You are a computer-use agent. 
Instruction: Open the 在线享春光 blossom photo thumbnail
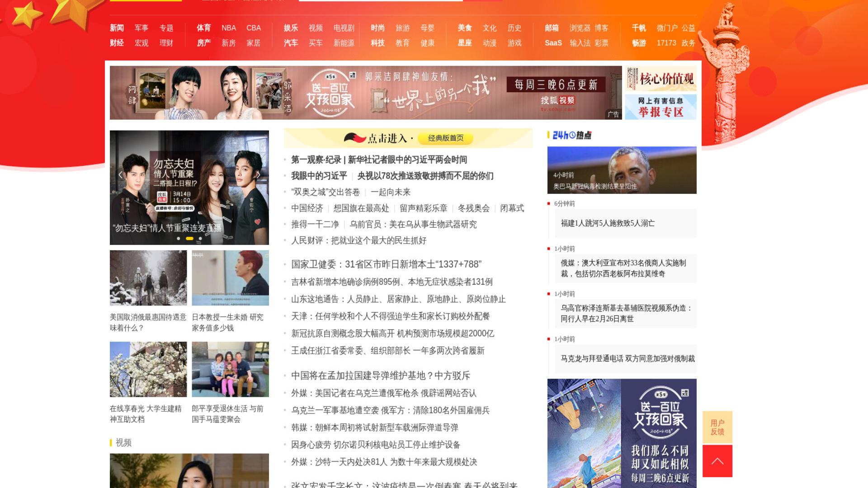click(x=148, y=369)
